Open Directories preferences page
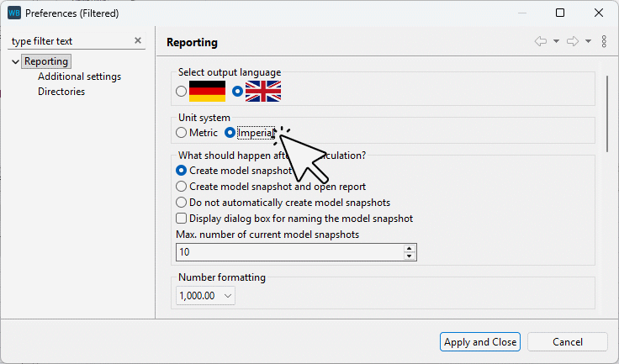Viewport: 619px width, 364px height. [x=61, y=92]
